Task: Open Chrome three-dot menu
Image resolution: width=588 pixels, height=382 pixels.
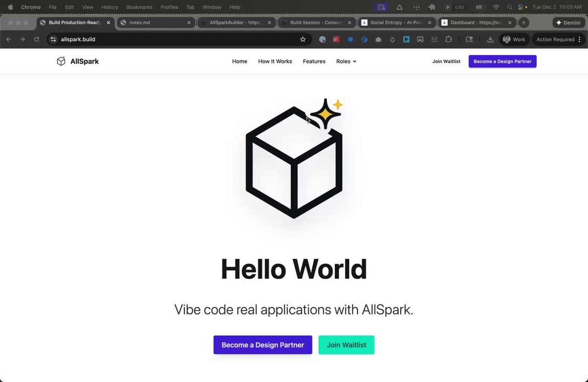Action: (x=580, y=40)
